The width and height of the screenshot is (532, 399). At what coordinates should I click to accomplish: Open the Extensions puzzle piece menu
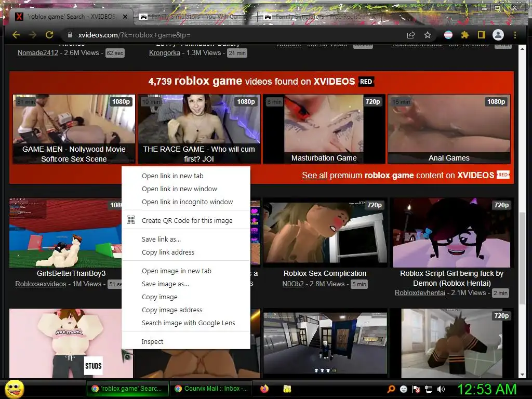pos(465,35)
